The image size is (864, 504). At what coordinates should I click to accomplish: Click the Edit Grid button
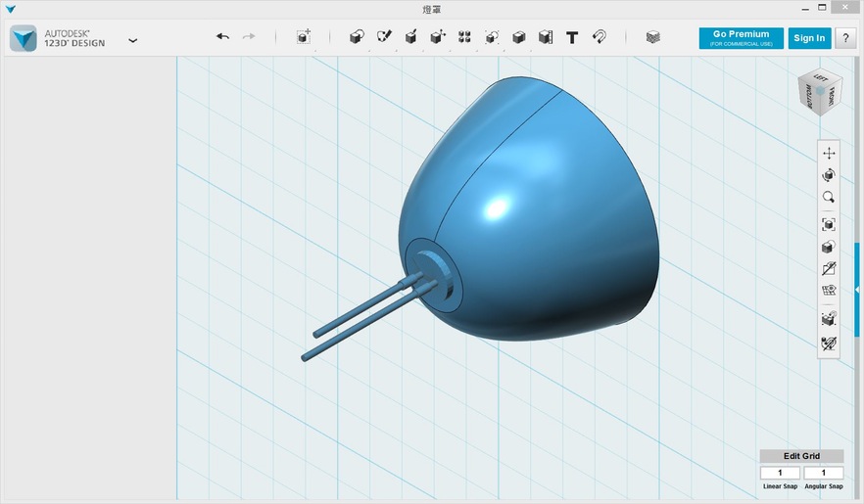801,456
